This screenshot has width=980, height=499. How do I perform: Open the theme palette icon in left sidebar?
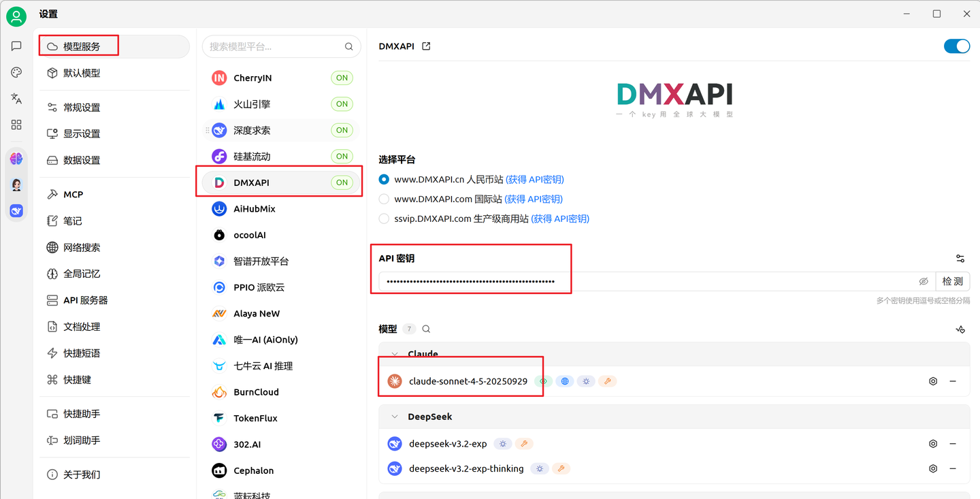point(16,72)
